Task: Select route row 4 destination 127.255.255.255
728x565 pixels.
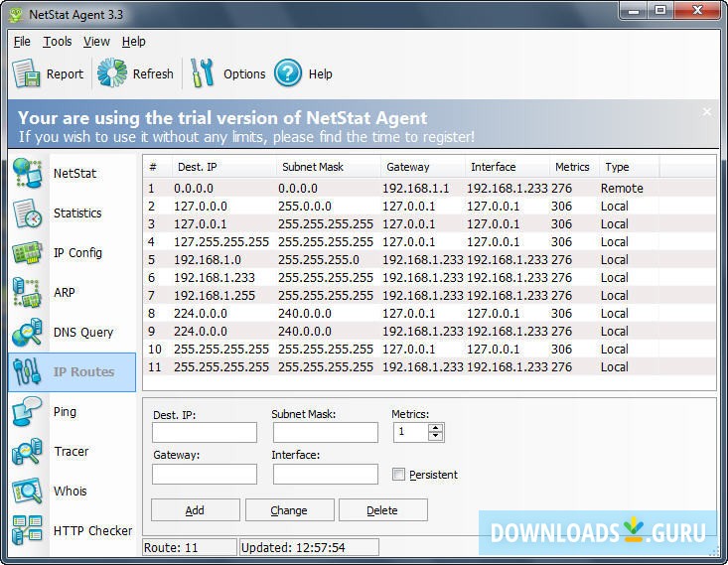Action: coord(429,242)
